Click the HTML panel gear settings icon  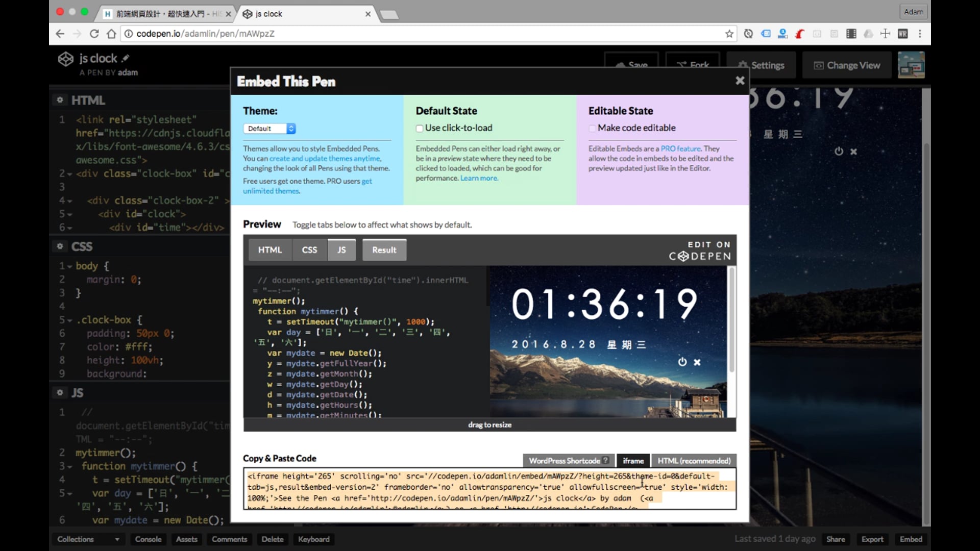point(60,100)
